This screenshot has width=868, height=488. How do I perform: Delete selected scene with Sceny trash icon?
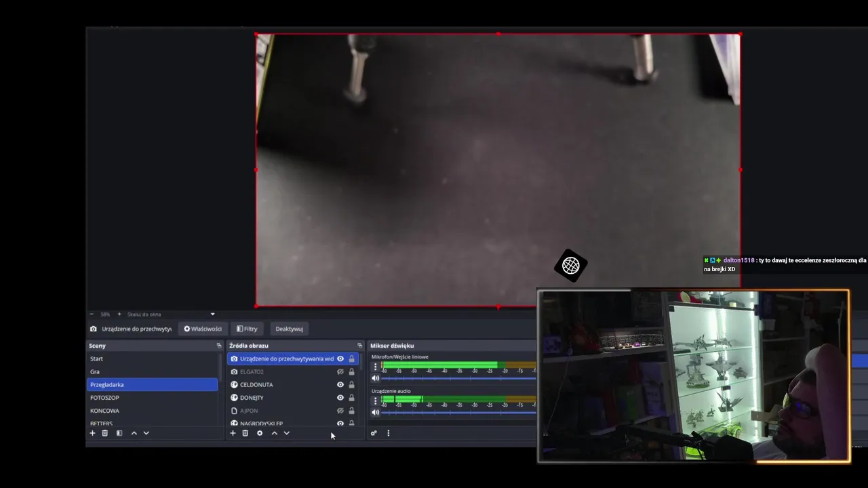click(x=105, y=433)
